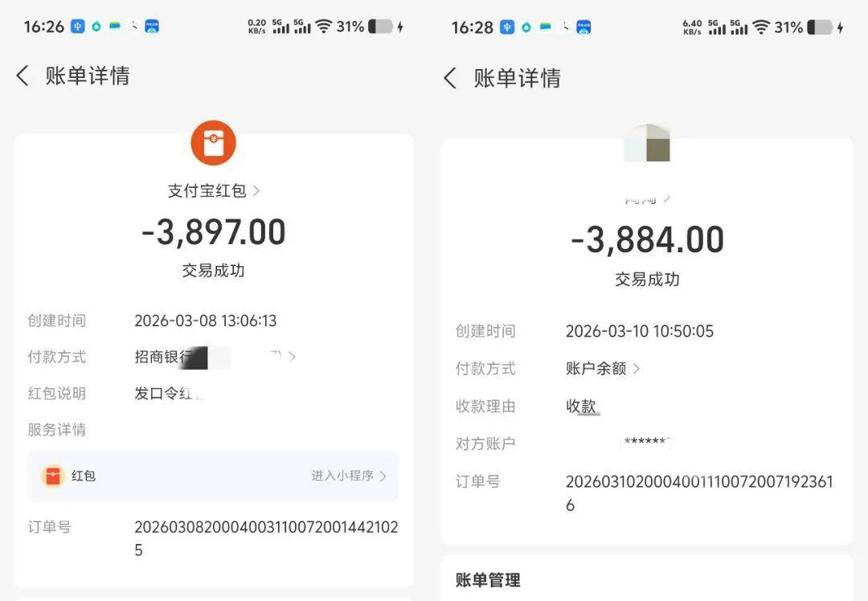Expand the 账户余额 payment method chevron

637,369
